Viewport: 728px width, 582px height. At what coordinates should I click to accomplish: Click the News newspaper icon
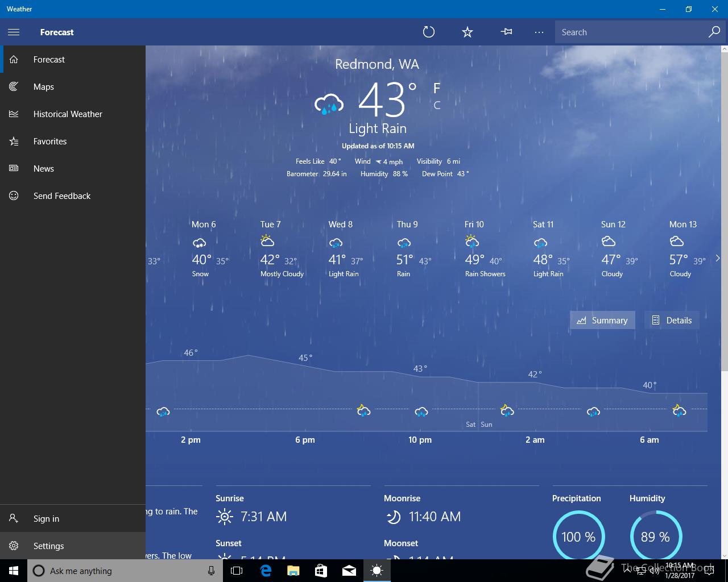14,168
